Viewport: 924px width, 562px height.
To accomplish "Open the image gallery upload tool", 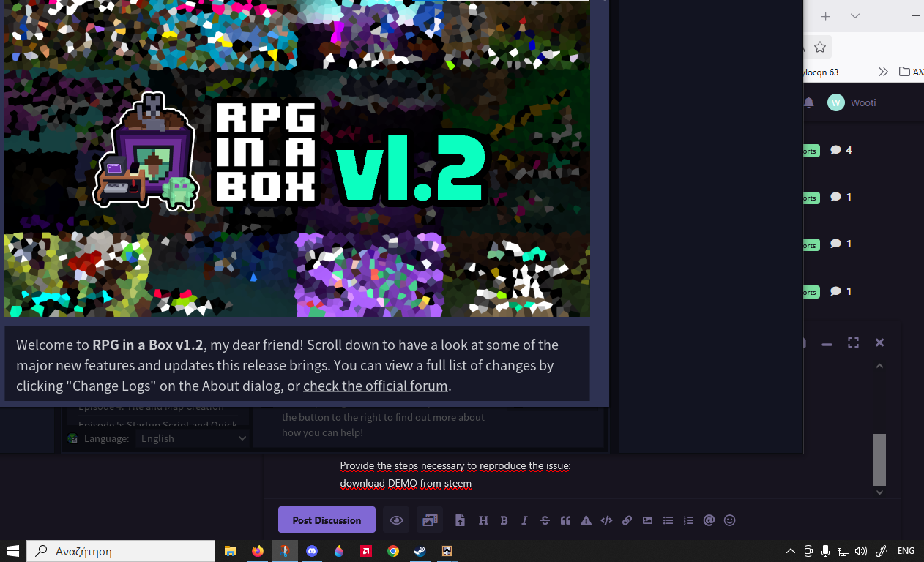I will click(x=430, y=520).
